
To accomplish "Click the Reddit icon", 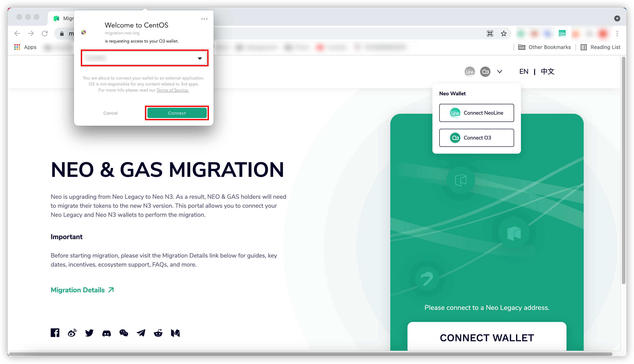I will pyautogui.click(x=158, y=333).
